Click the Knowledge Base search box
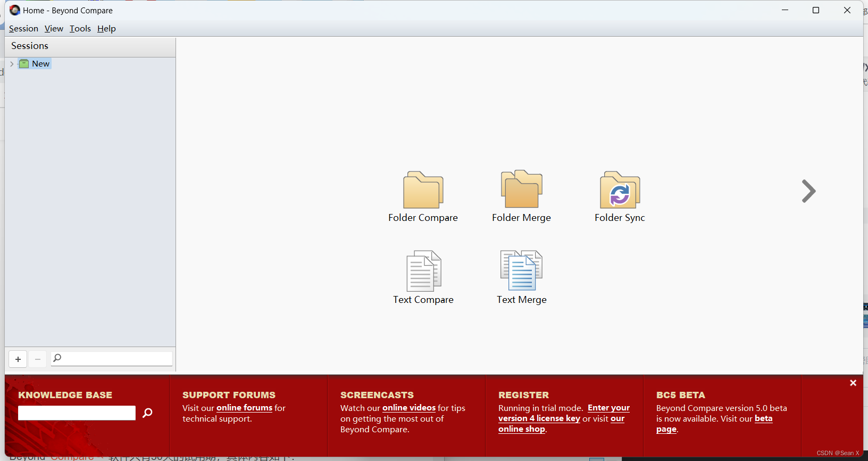 (77, 413)
